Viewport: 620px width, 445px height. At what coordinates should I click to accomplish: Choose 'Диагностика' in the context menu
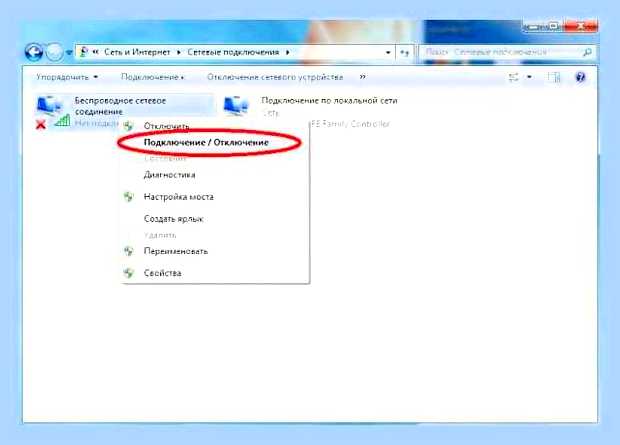point(170,174)
